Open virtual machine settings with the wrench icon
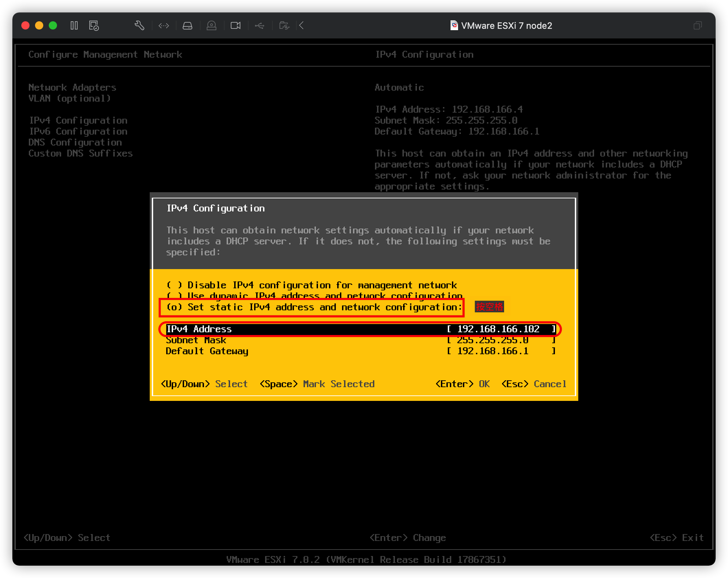Screen dimensions: 728x578 (x=139, y=25)
